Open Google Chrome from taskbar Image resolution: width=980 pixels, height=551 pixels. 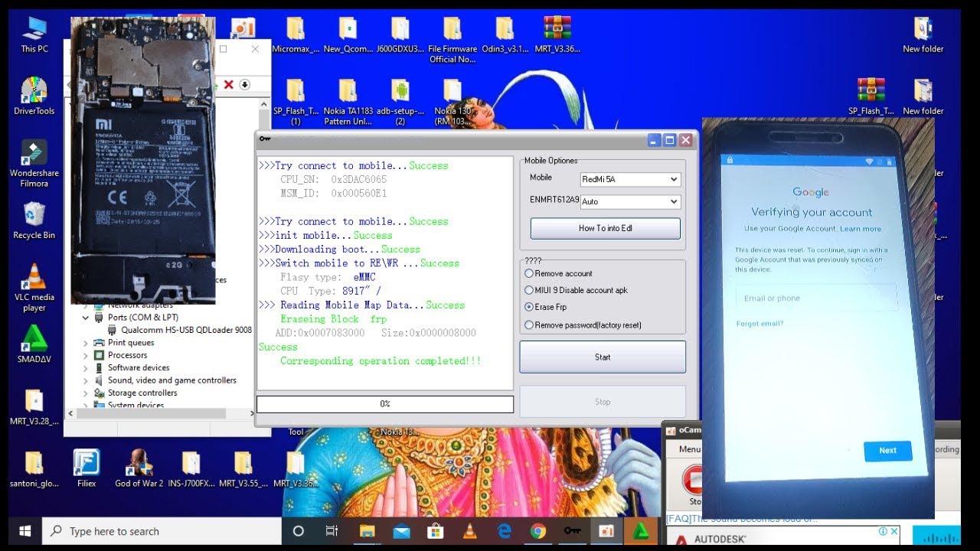tap(537, 531)
